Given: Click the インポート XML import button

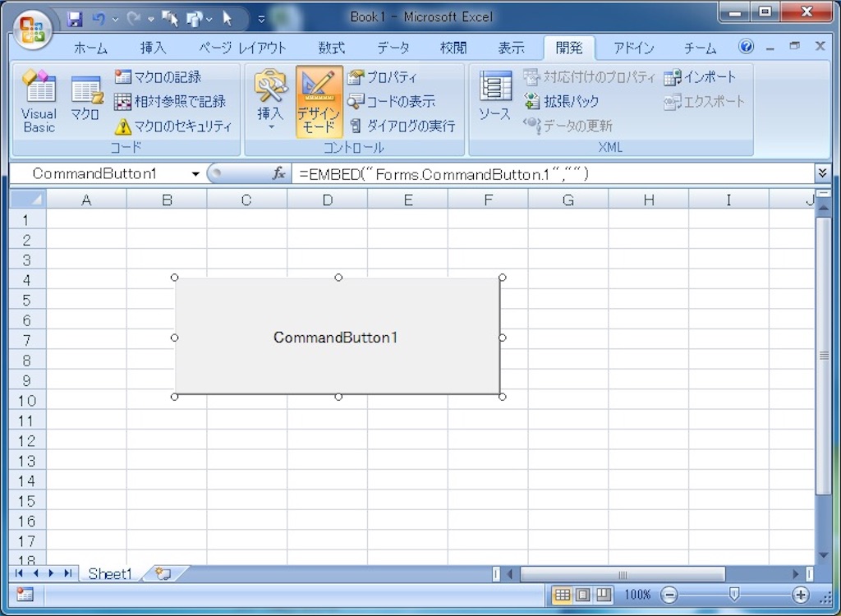Looking at the screenshot, I should (x=700, y=77).
